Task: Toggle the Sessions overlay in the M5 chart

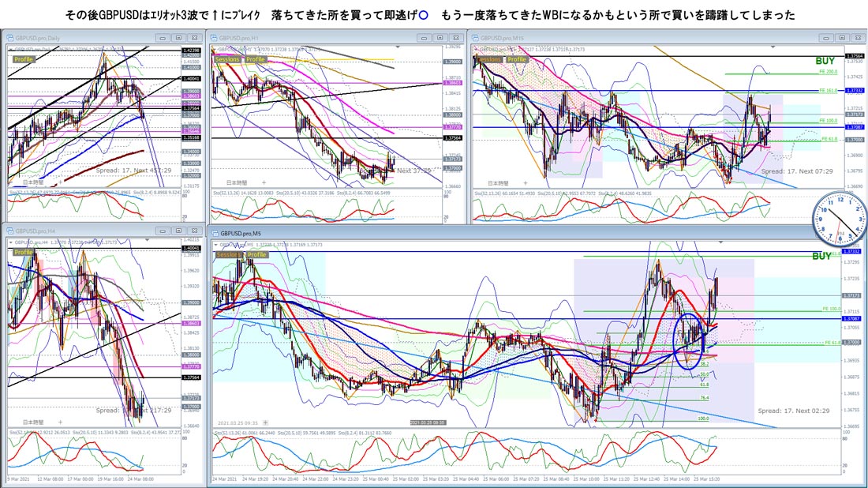Action: (x=229, y=255)
